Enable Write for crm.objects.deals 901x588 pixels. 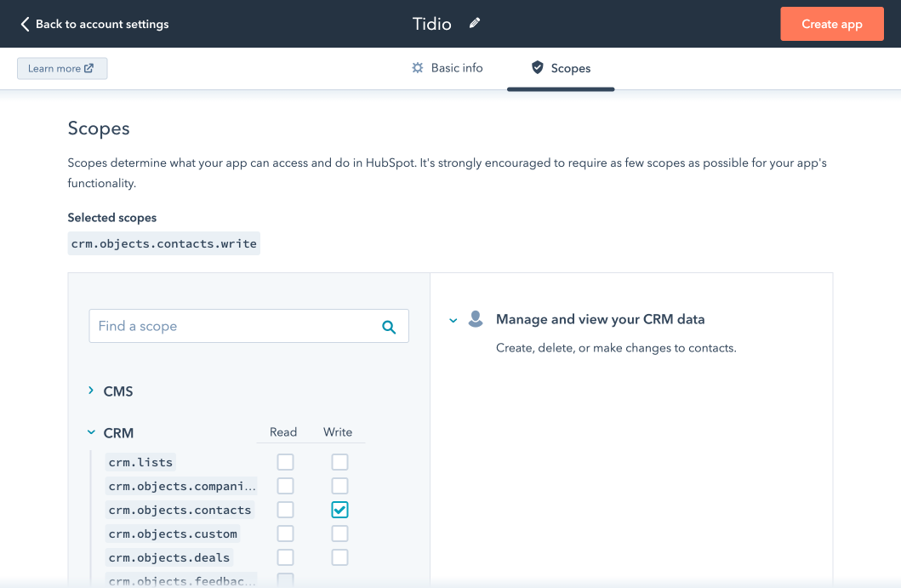pyautogui.click(x=339, y=557)
